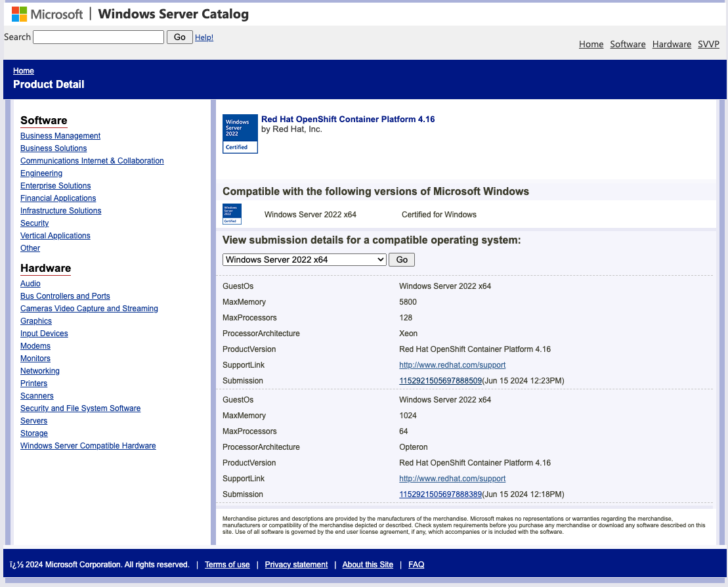The image size is (728, 587).
Task: Click the MaxMemory value 5800
Action: click(x=408, y=302)
